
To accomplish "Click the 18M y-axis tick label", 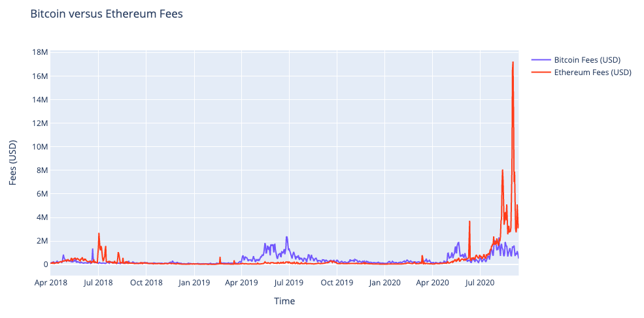I will click(x=39, y=52).
